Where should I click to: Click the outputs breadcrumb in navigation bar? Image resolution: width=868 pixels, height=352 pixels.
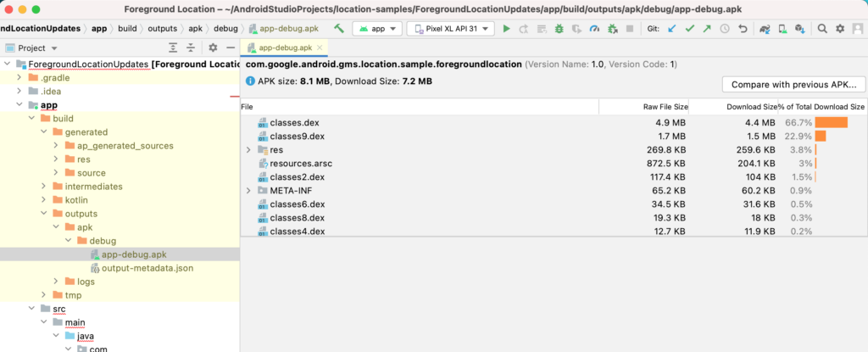[163, 29]
